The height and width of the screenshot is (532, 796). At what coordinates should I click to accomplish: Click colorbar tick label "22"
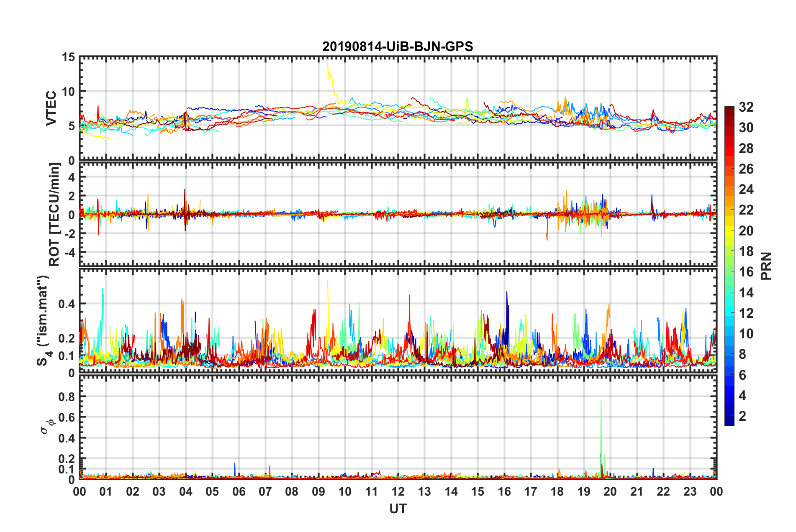coord(746,210)
